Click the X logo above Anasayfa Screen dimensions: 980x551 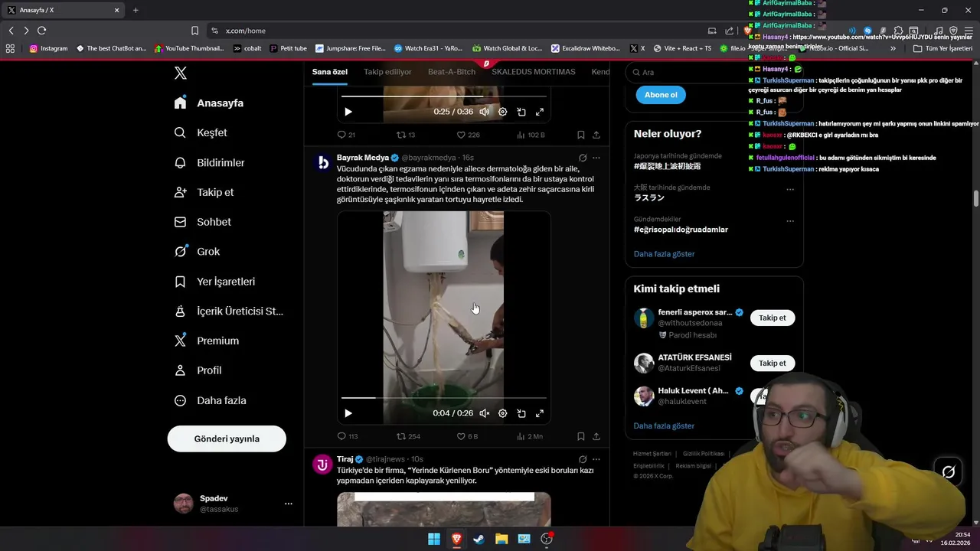pyautogui.click(x=180, y=73)
